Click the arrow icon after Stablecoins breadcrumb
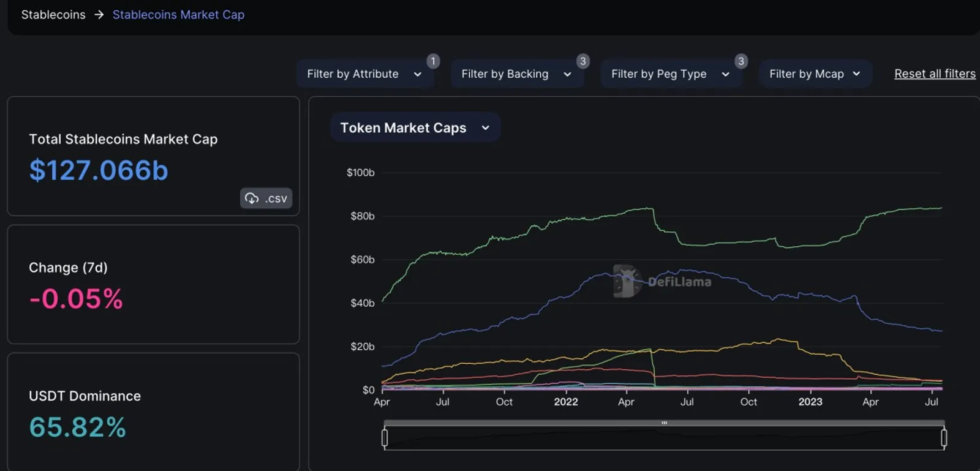The width and height of the screenshot is (980, 471). tap(99, 15)
